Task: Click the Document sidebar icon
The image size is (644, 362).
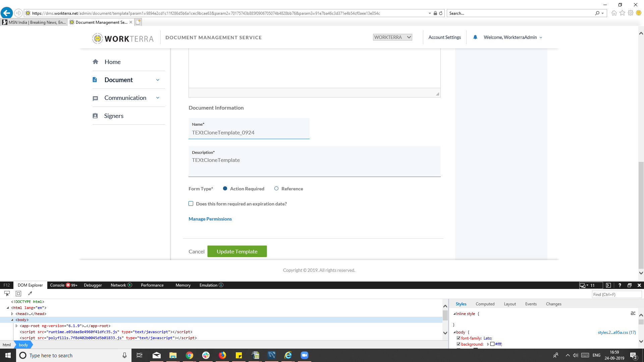Action: coord(95,79)
